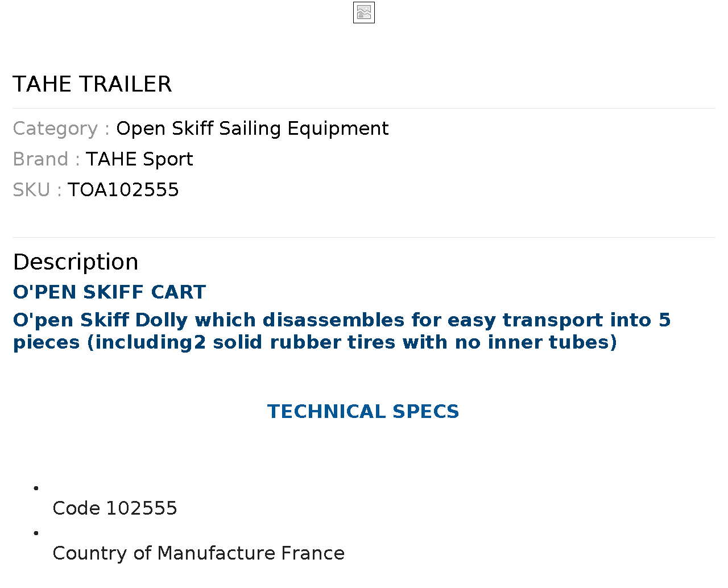Click the Brand label text

(x=40, y=159)
